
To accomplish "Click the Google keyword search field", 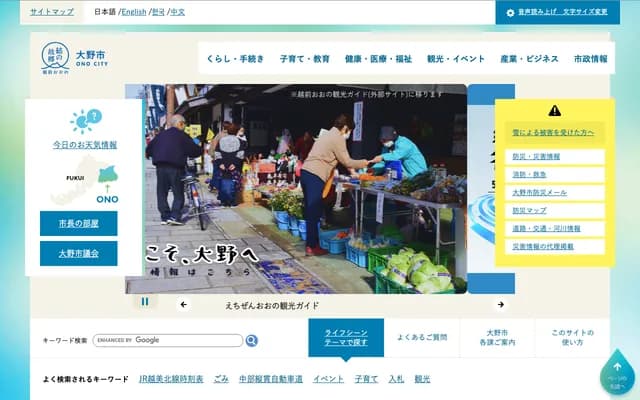I will 168,341.
